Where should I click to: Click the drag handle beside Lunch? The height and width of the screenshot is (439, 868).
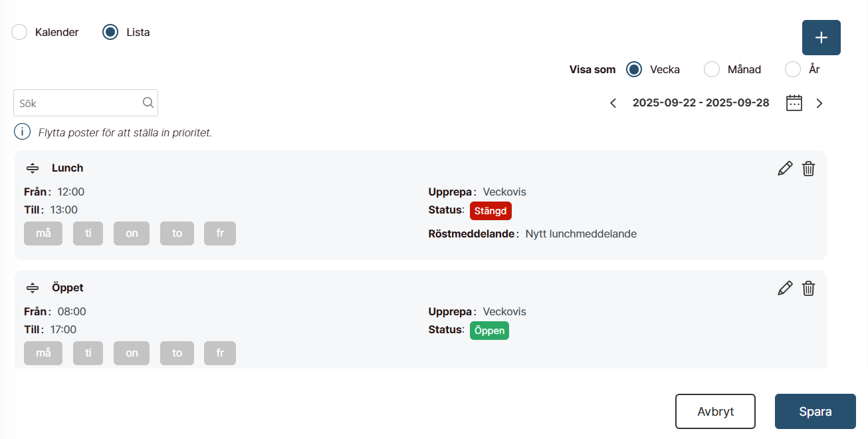click(x=33, y=168)
